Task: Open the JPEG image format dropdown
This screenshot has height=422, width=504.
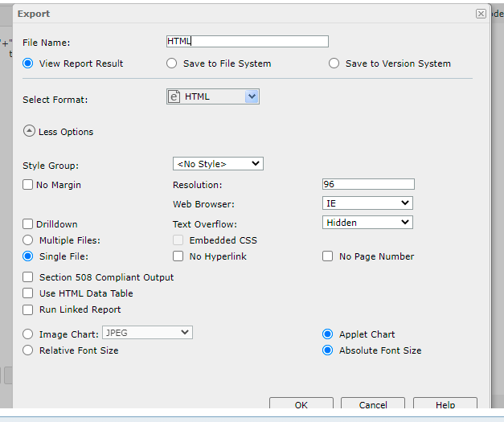Action: tap(148, 332)
